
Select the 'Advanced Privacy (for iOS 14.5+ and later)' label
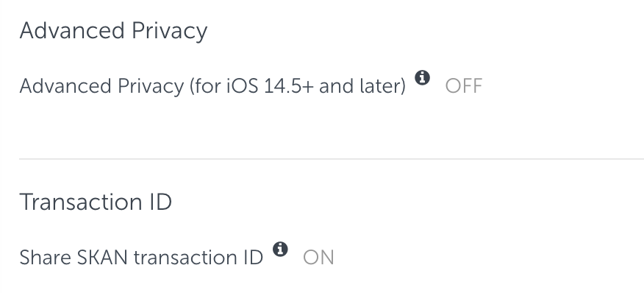212,86
